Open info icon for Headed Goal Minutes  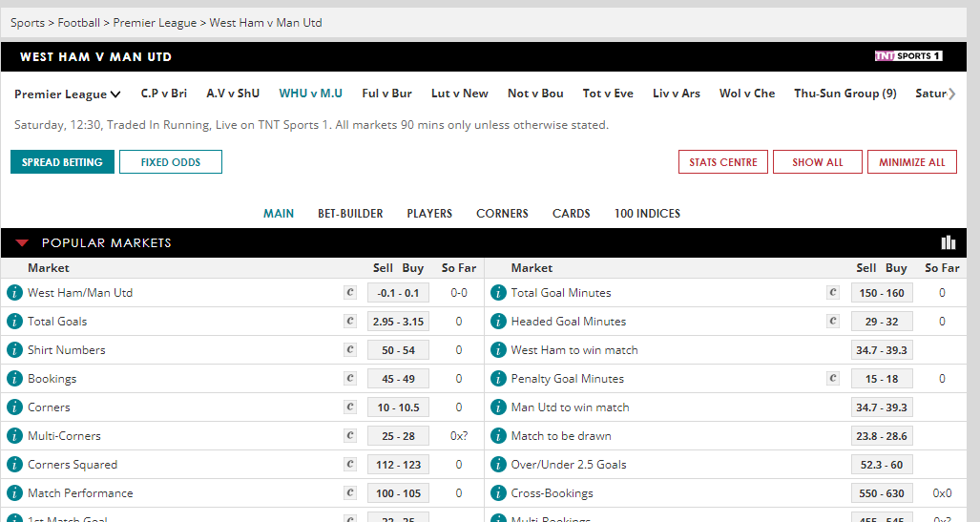498,322
